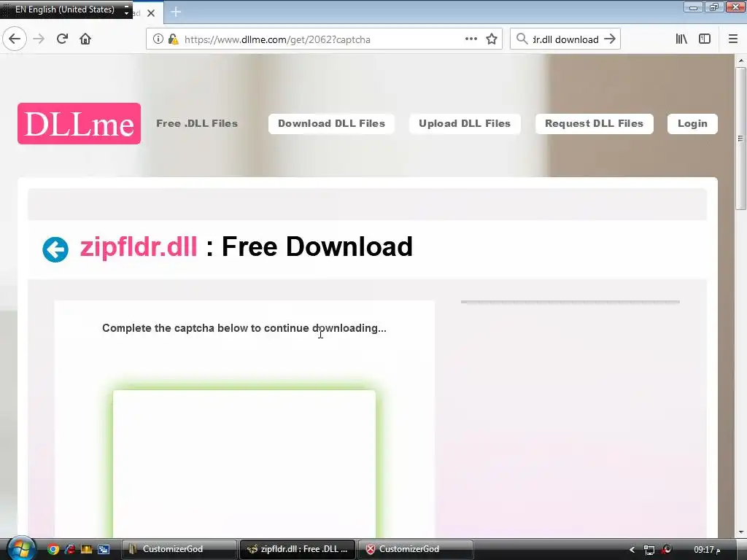747x560 pixels.
Task: Switch to second CustomizerGod taskbar button with shield
Action: pos(415,549)
